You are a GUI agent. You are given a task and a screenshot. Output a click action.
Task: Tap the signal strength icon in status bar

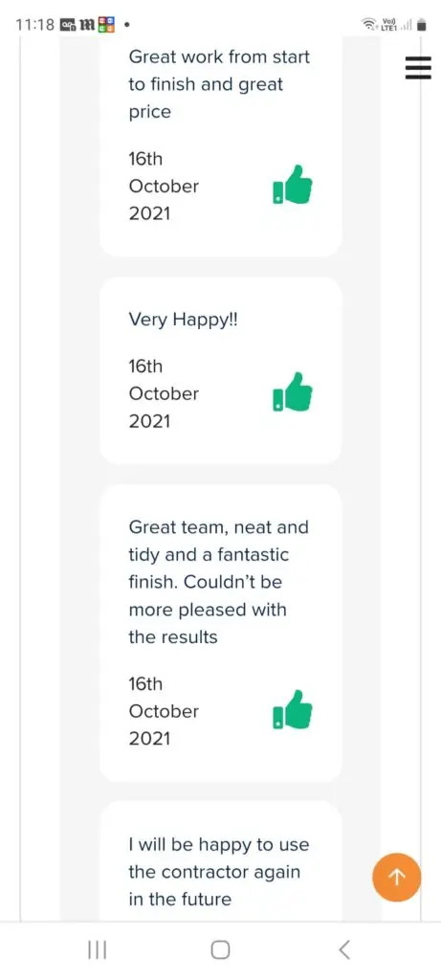[x=407, y=25]
